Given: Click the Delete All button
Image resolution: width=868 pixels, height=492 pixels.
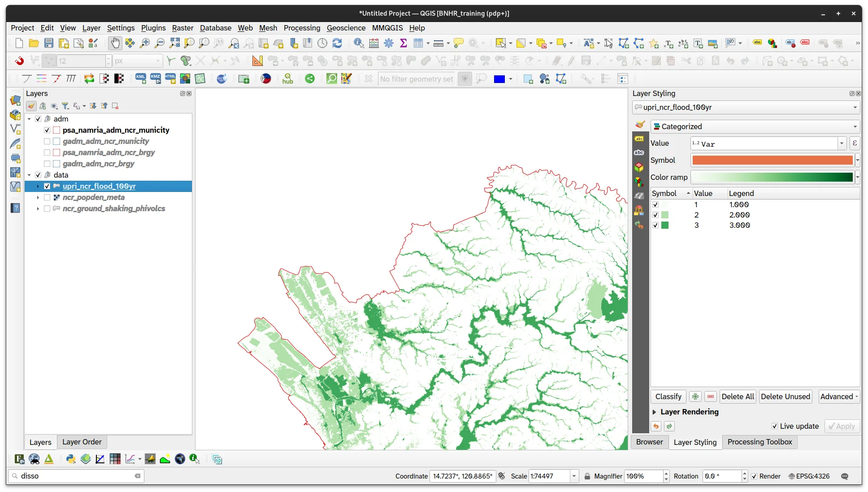Looking at the screenshot, I should click(x=738, y=396).
